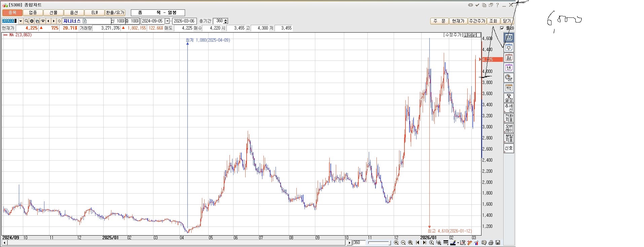Expand the stock code dropdown arrow

point(21,21)
